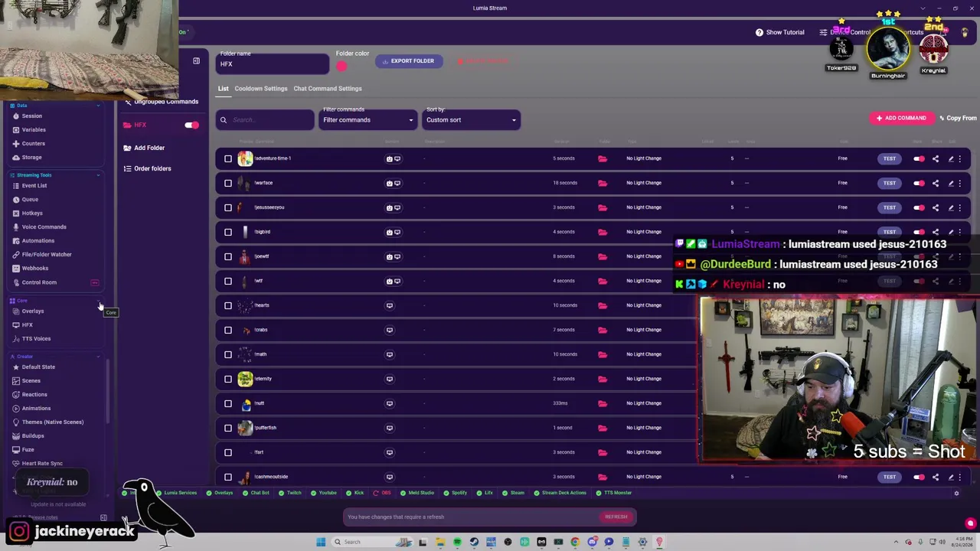Open the Control Room
This screenshot has height=551, width=980.
pyautogui.click(x=39, y=282)
